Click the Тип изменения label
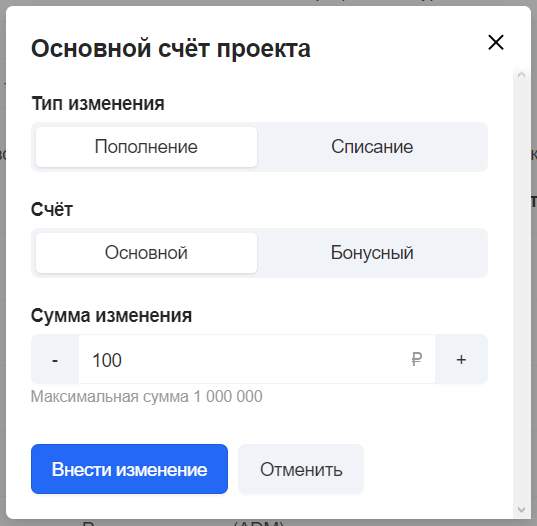The image size is (537, 526). coord(98,103)
